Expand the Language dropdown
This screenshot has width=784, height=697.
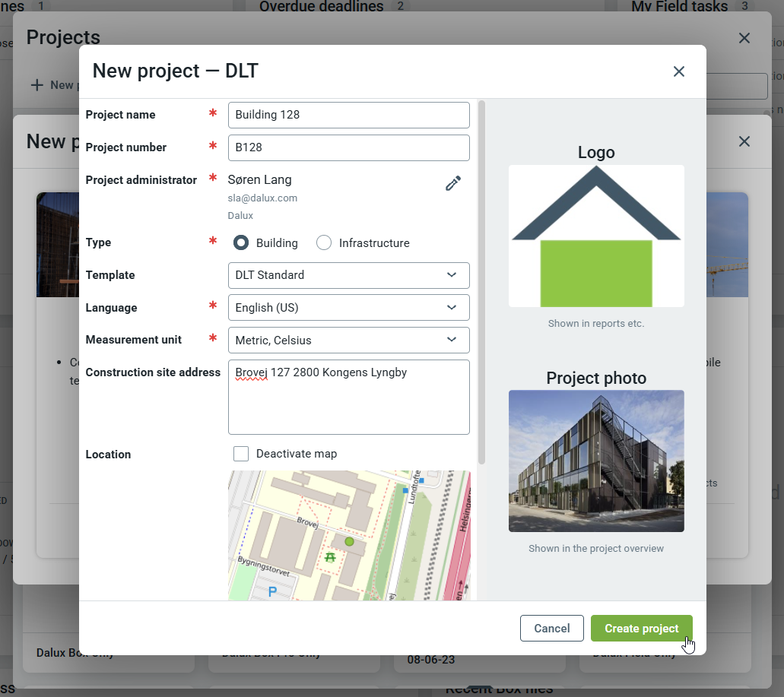[x=348, y=308]
